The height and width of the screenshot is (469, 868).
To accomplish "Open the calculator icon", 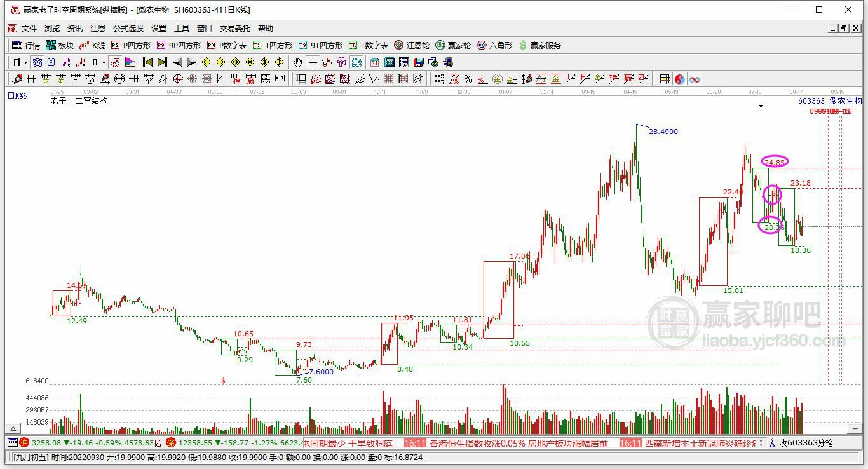I will click(x=390, y=62).
